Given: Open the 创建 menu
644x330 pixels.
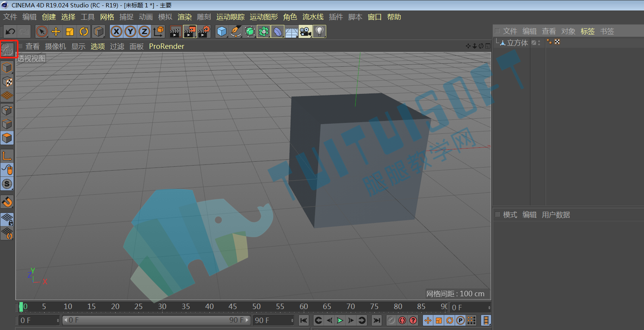Looking at the screenshot, I should (x=49, y=17).
